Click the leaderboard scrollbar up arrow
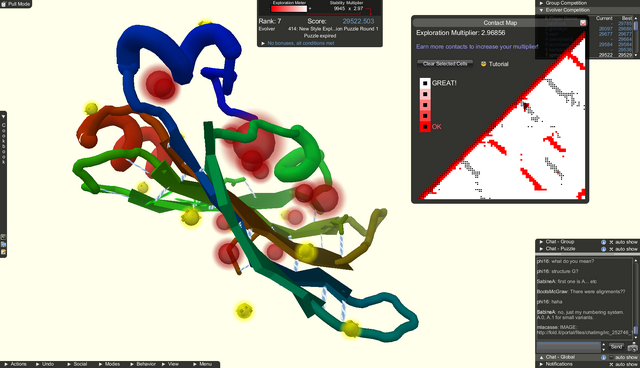This screenshot has height=368, width=640. (636, 18)
